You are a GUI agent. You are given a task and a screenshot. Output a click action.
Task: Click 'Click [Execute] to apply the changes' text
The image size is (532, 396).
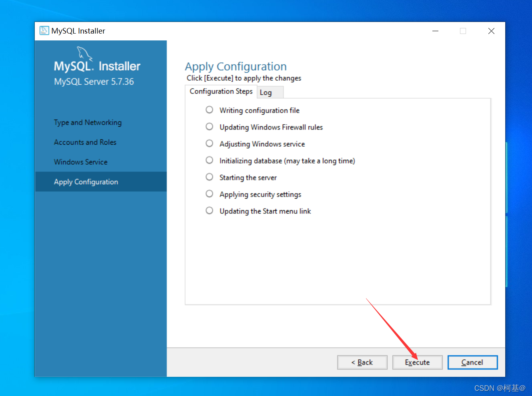(x=244, y=78)
